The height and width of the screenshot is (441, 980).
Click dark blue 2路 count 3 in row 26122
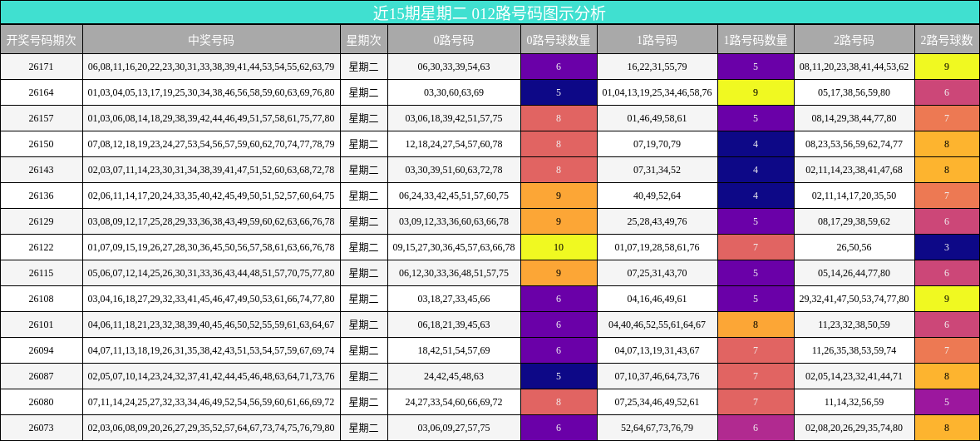coord(948,247)
